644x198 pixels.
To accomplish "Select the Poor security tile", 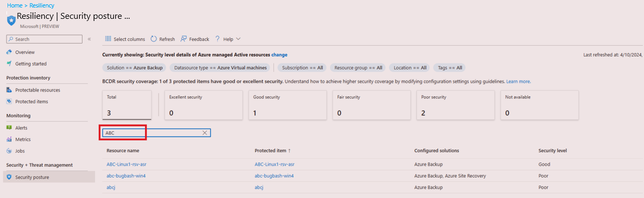I will pyautogui.click(x=456, y=105).
